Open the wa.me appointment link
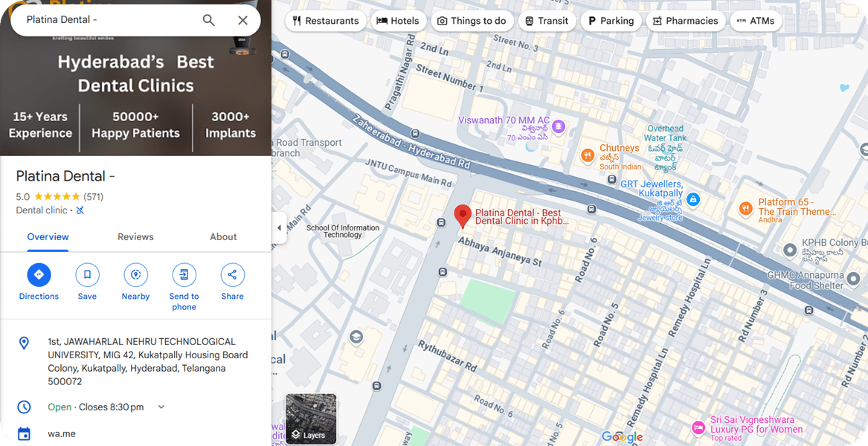Viewport: 868px width, 446px height. [62, 434]
